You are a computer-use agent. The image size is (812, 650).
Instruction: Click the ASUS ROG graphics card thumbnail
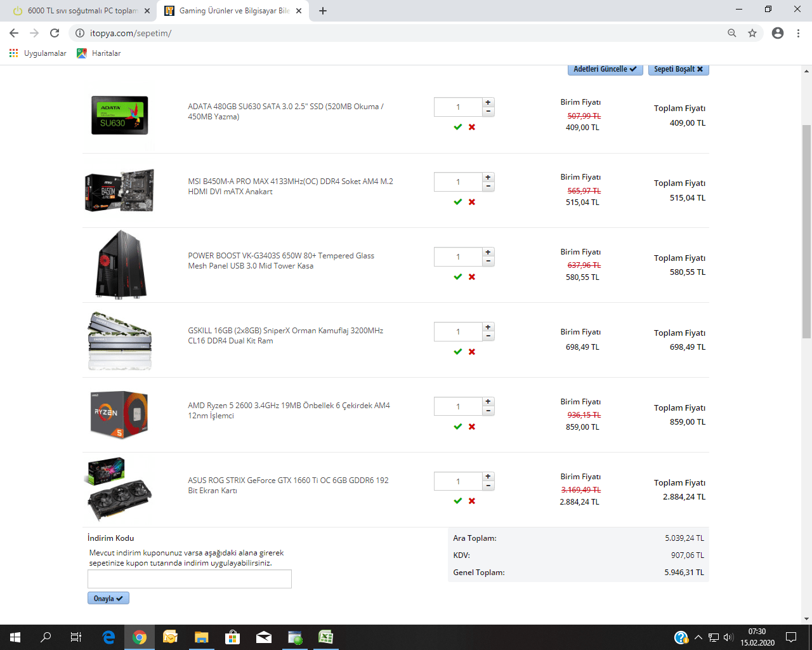click(x=118, y=489)
